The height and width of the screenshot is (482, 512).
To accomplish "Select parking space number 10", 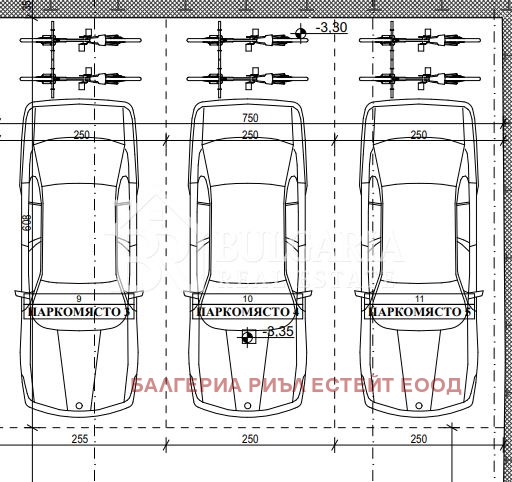I will [x=248, y=298].
